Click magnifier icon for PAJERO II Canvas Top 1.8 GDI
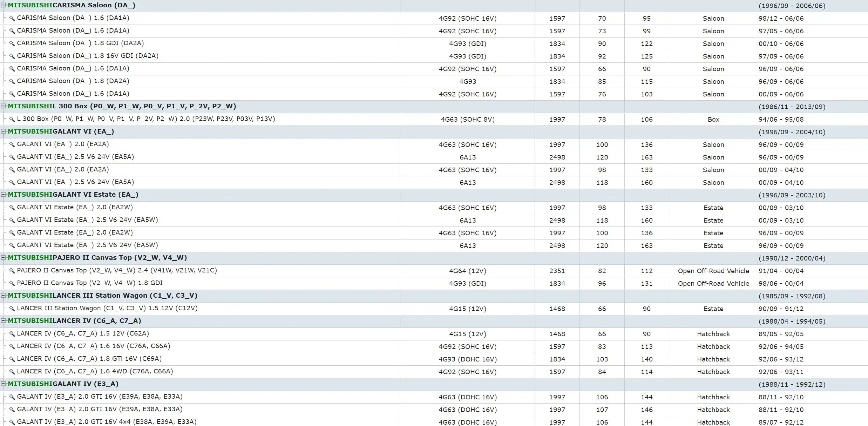Image resolution: width=868 pixels, height=426 pixels. [12, 283]
